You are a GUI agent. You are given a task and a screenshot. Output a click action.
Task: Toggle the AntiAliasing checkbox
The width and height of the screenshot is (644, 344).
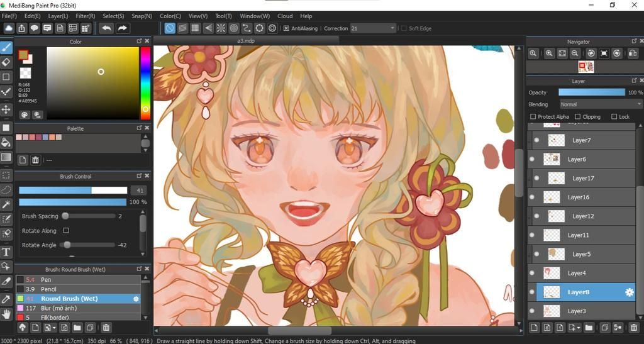tap(286, 28)
